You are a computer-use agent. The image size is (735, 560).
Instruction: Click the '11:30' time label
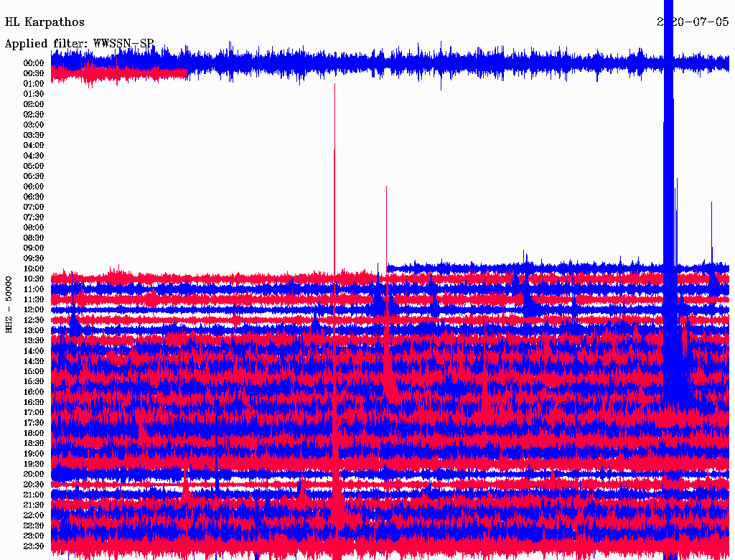pos(34,299)
